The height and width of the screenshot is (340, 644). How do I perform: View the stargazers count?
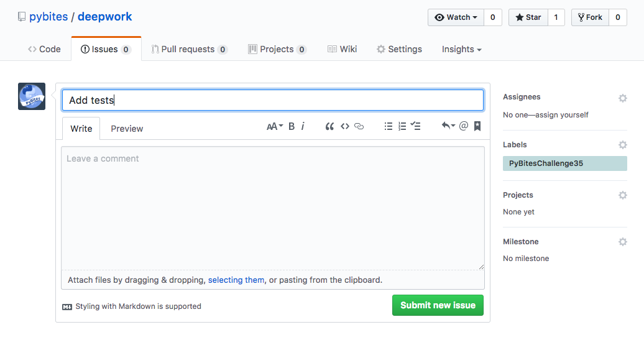(556, 17)
